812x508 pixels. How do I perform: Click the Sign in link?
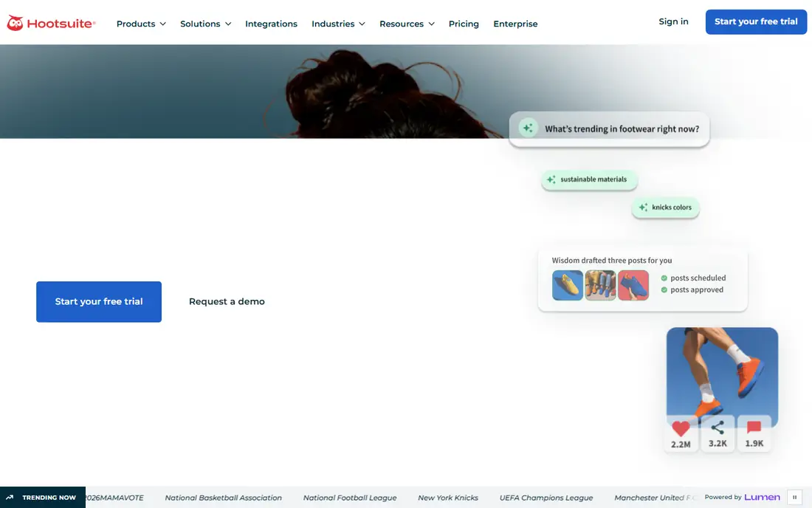[x=673, y=21]
